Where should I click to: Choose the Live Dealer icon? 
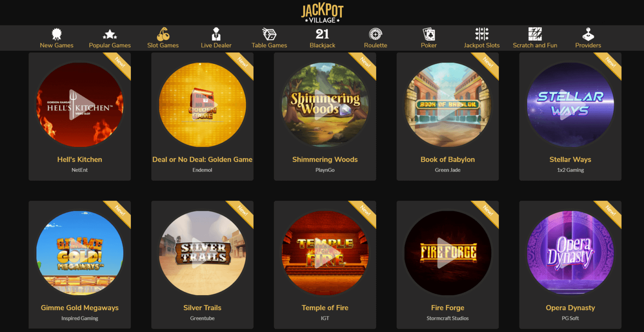(216, 34)
